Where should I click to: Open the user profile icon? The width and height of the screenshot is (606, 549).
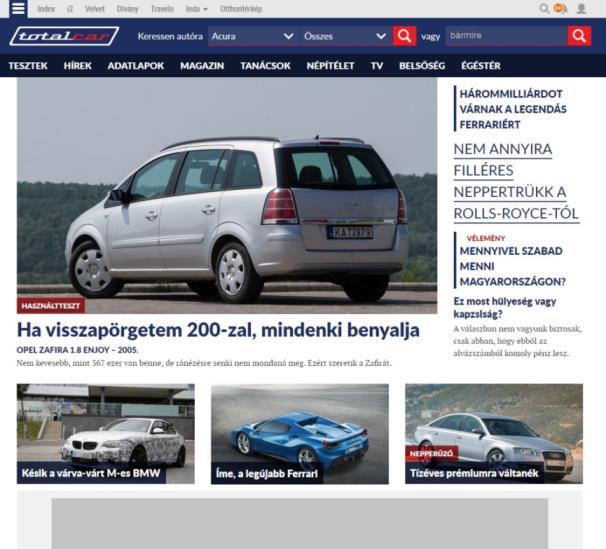point(581,8)
